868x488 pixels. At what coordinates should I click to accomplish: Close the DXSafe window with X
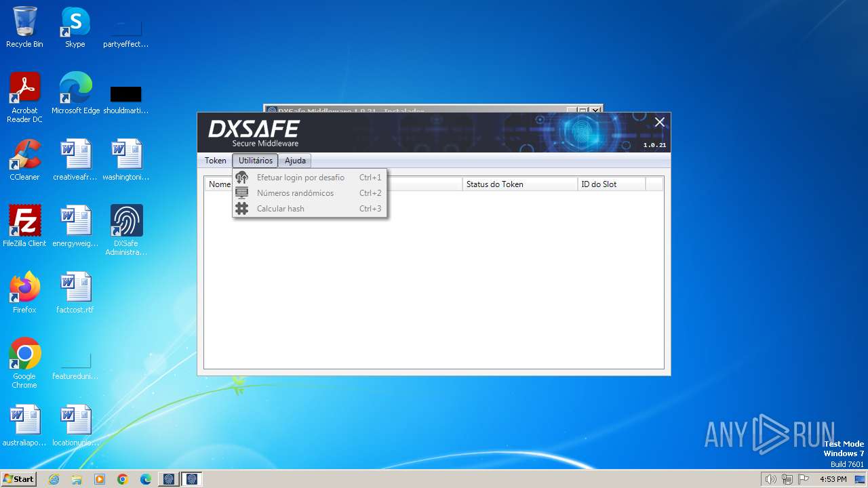[660, 122]
